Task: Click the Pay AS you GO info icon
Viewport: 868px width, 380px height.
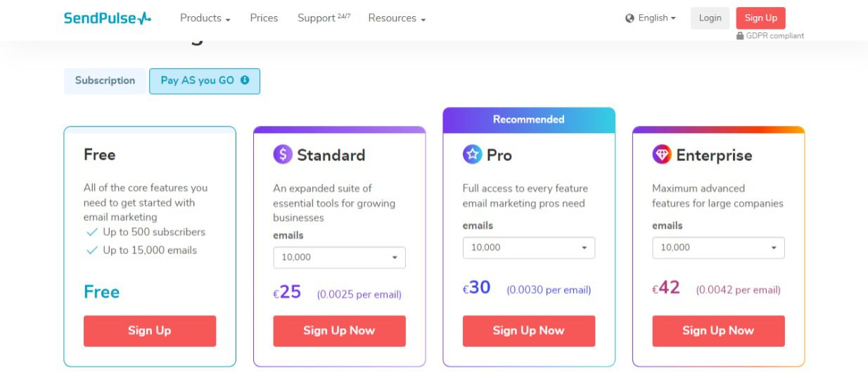Action: [x=245, y=80]
